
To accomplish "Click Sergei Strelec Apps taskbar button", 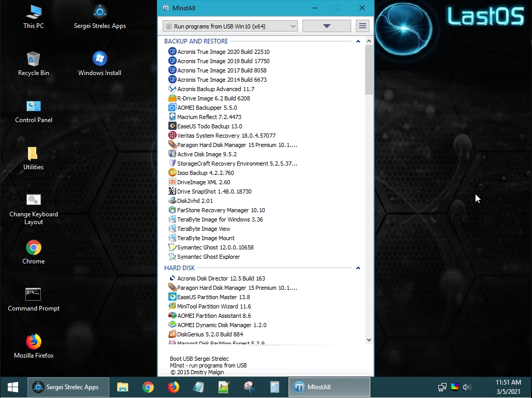I will [x=68, y=387].
